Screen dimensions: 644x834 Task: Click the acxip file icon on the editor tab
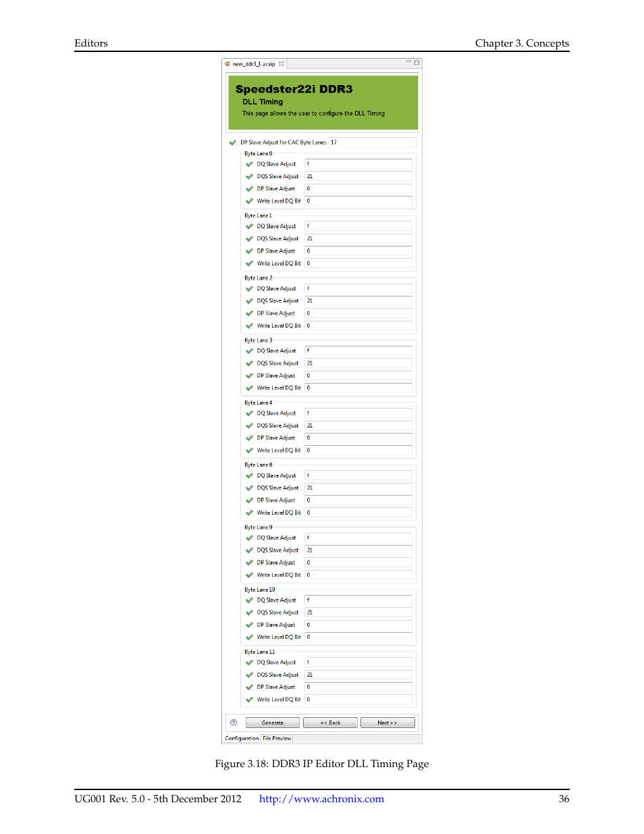[x=228, y=63]
